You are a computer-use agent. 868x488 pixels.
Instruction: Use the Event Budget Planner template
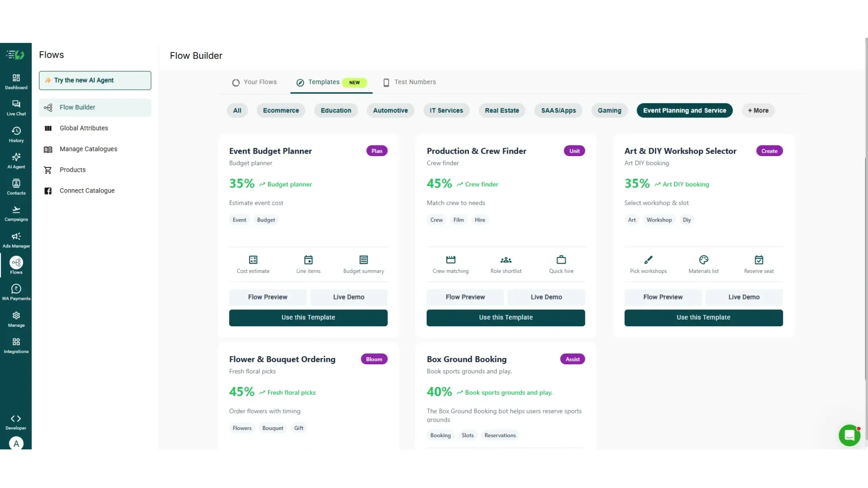coord(308,318)
